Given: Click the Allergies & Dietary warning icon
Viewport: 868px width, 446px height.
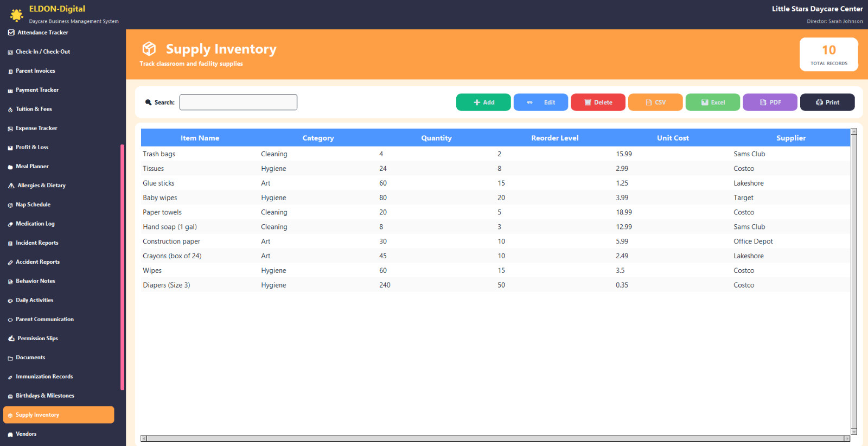Looking at the screenshot, I should (11, 186).
